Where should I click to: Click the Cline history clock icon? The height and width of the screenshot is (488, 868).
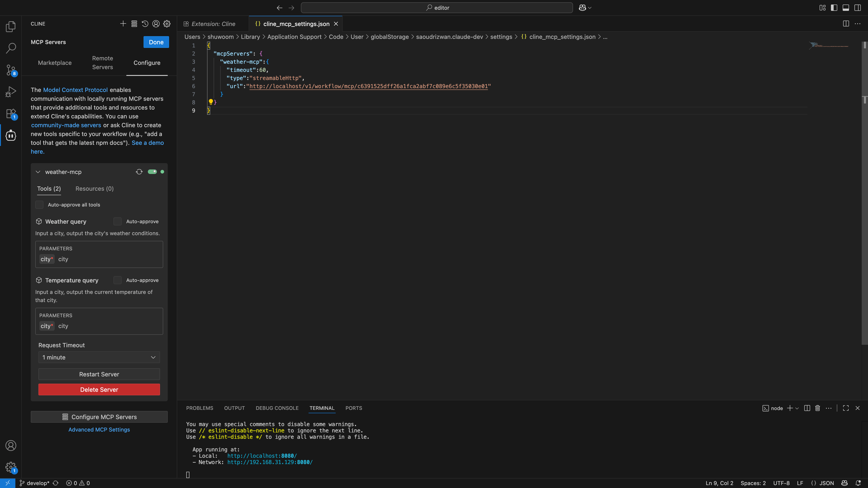[145, 23]
